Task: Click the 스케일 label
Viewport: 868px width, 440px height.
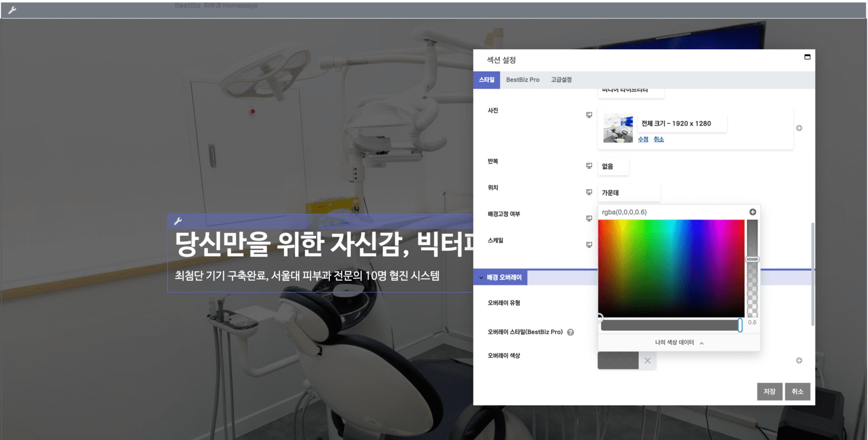Action: click(495, 240)
